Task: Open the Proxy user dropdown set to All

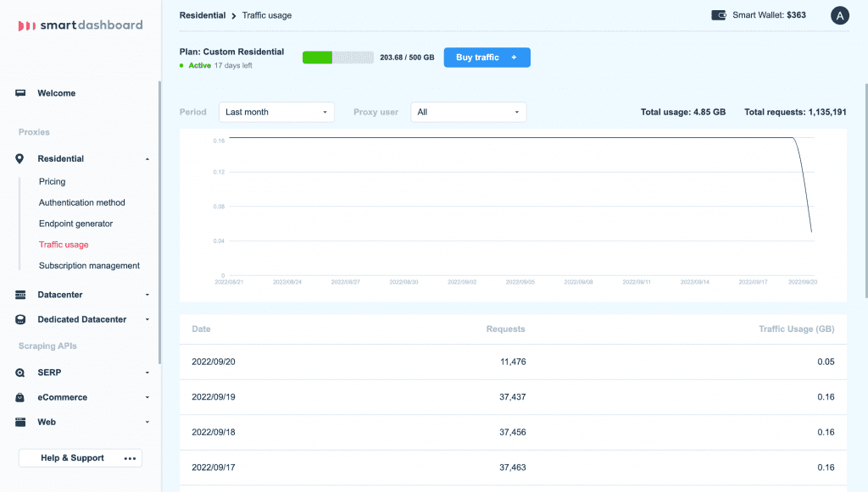Action: [x=467, y=112]
